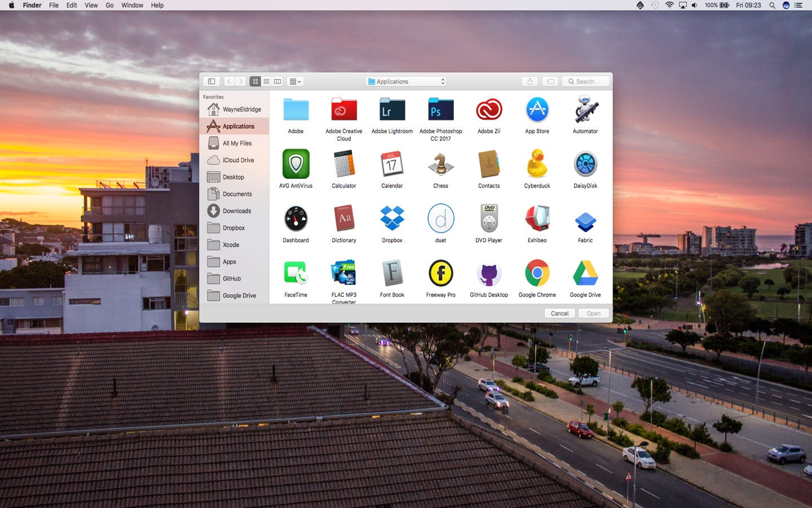Open the item arrangement dropdown
Image resolution: width=812 pixels, height=508 pixels.
(x=295, y=81)
